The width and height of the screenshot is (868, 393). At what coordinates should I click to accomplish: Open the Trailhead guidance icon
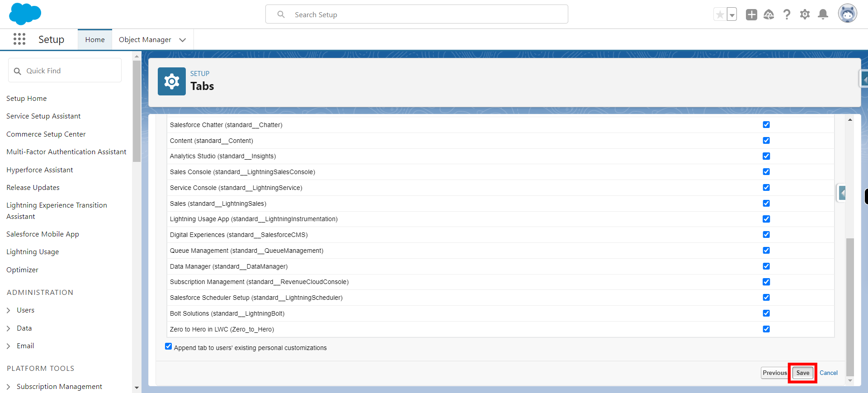pos(769,14)
